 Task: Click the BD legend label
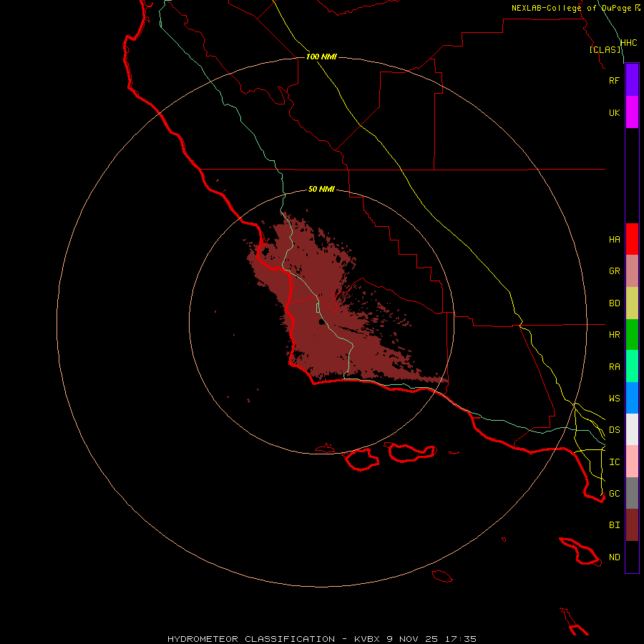(x=614, y=303)
